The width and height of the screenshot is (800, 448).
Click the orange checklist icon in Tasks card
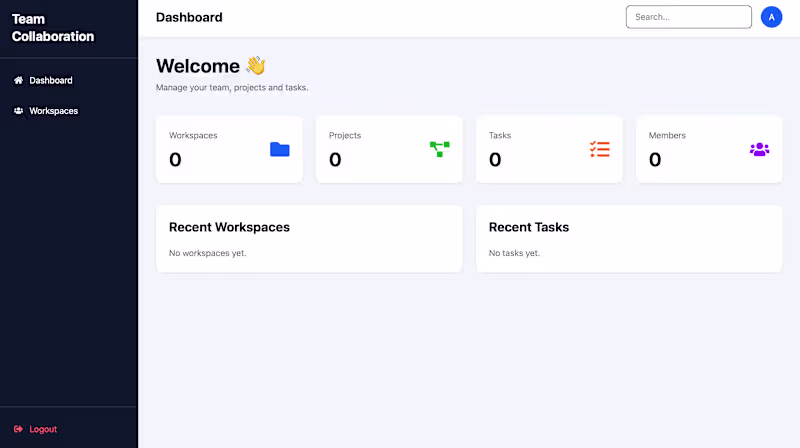coord(600,150)
